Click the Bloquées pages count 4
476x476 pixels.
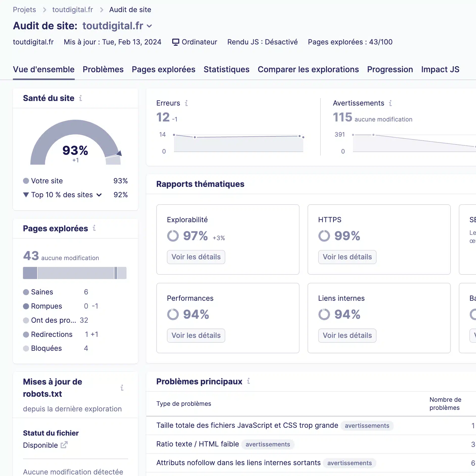click(x=86, y=348)
